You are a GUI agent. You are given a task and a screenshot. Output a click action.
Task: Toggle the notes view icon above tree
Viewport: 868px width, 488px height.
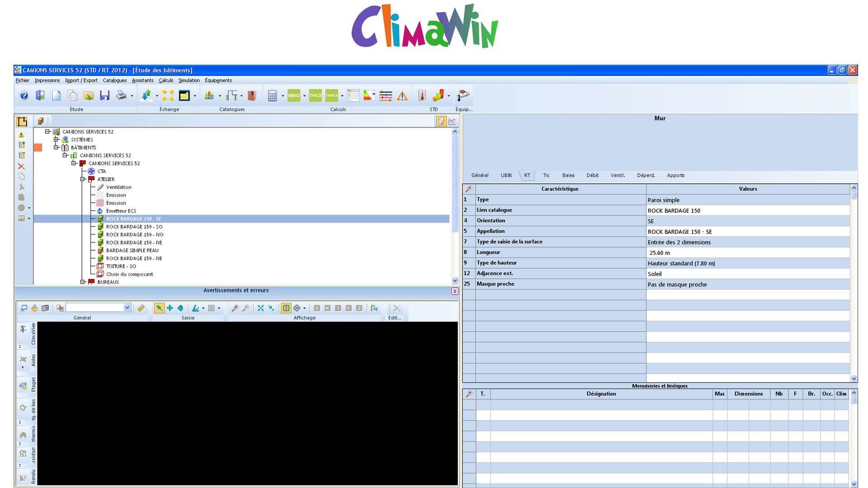point(441,121)
